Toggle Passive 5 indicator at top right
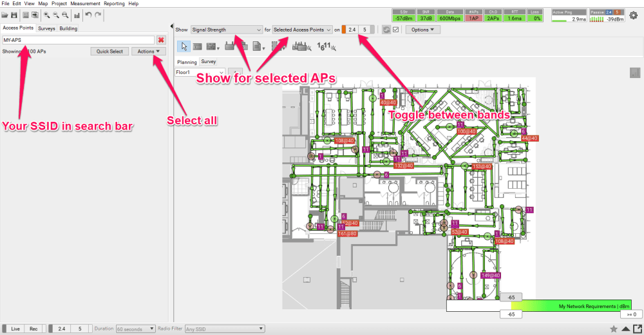This screenshot has height=335, width=644. tap(617, 12)
